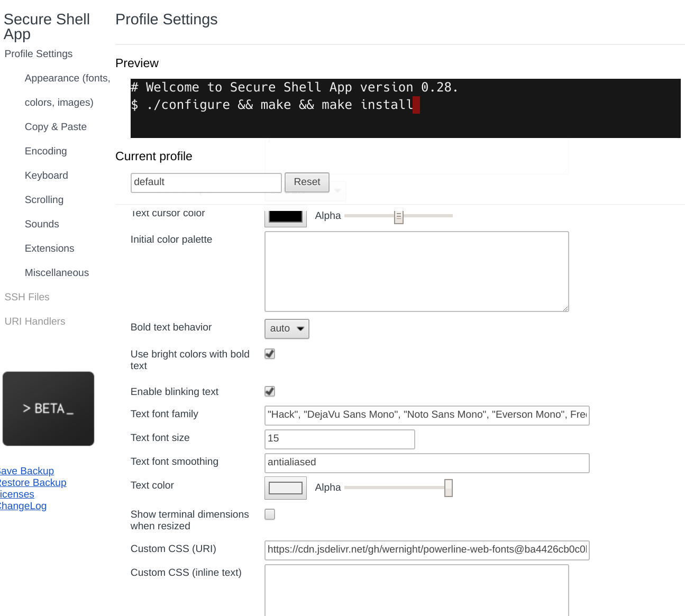Open the Encoding section
The height and width of the screenshot is (616, 685).
[46, 151]
